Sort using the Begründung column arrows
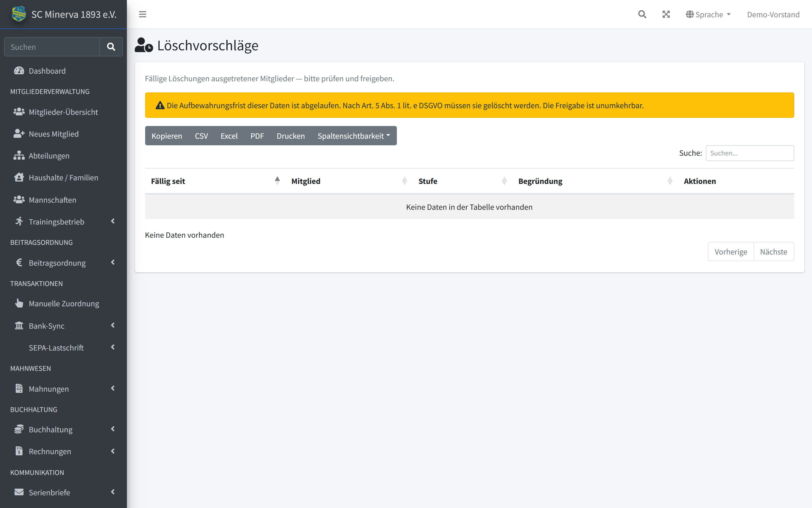The image size is (812, 508). point(670,181)
